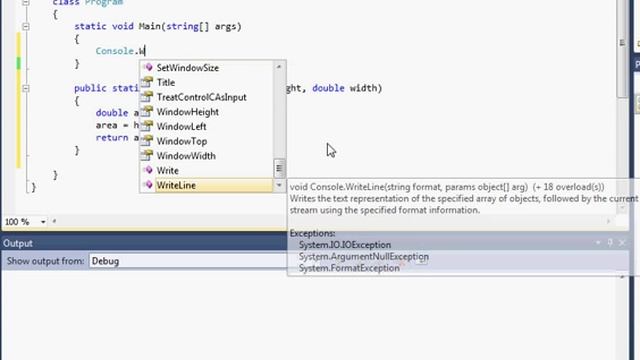The width and height of the screenshot is (640, 360).
Task: Open the Output window position dropdown arrow
Action: 598,243
